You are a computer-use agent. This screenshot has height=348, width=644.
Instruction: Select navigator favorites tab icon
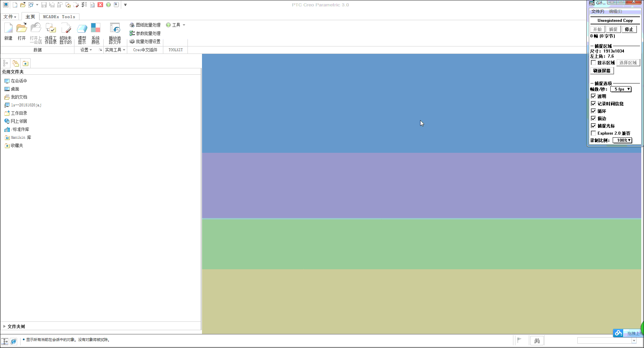click(25, 63)
